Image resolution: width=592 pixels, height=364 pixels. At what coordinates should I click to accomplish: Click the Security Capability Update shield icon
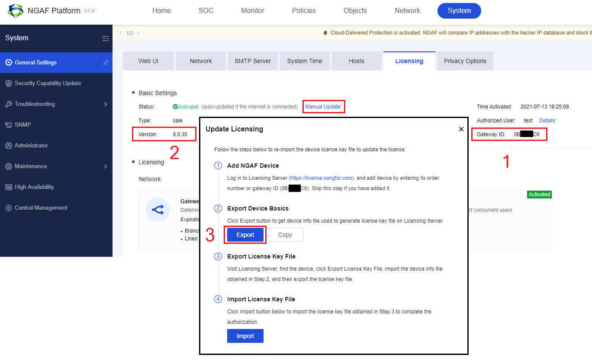click(x=9, y=83)
